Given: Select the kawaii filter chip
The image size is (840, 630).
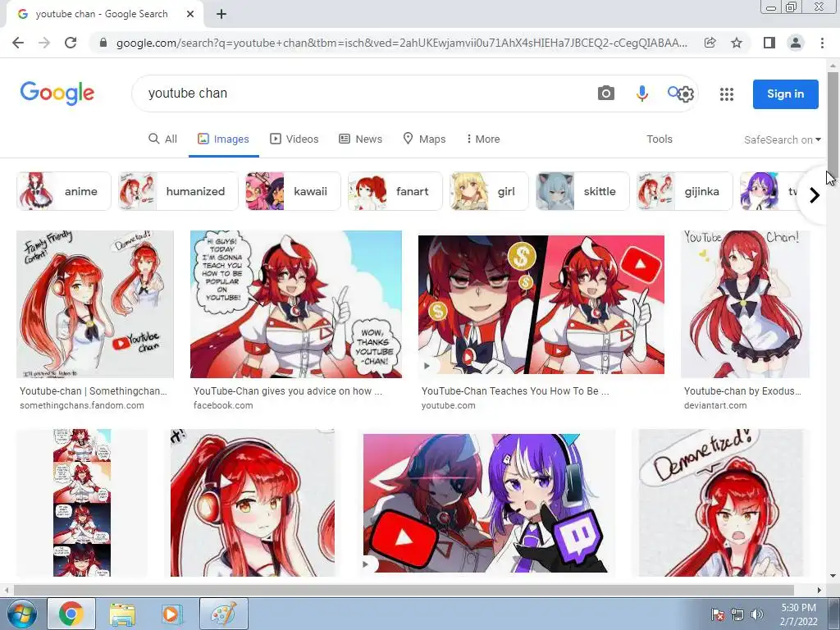Looking at the screenshot, I should click(x=293, y=191).
